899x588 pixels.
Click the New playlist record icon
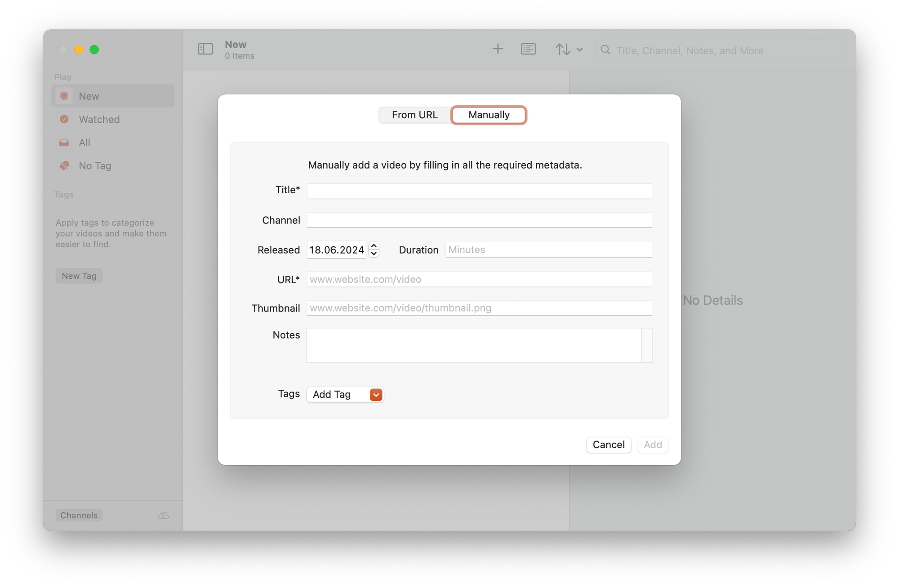pyautogui.click(x=64, y=96)
